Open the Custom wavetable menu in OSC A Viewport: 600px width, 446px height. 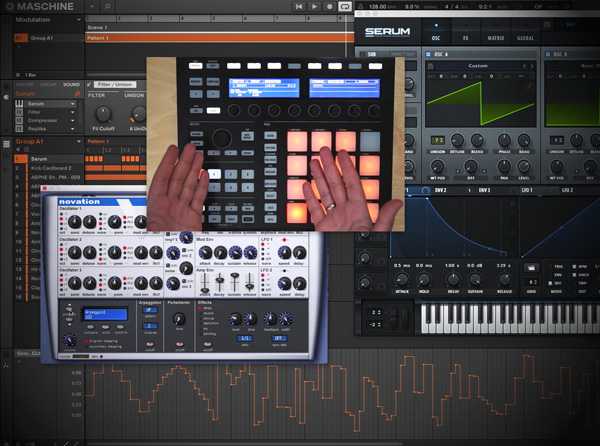coord(478,66)
